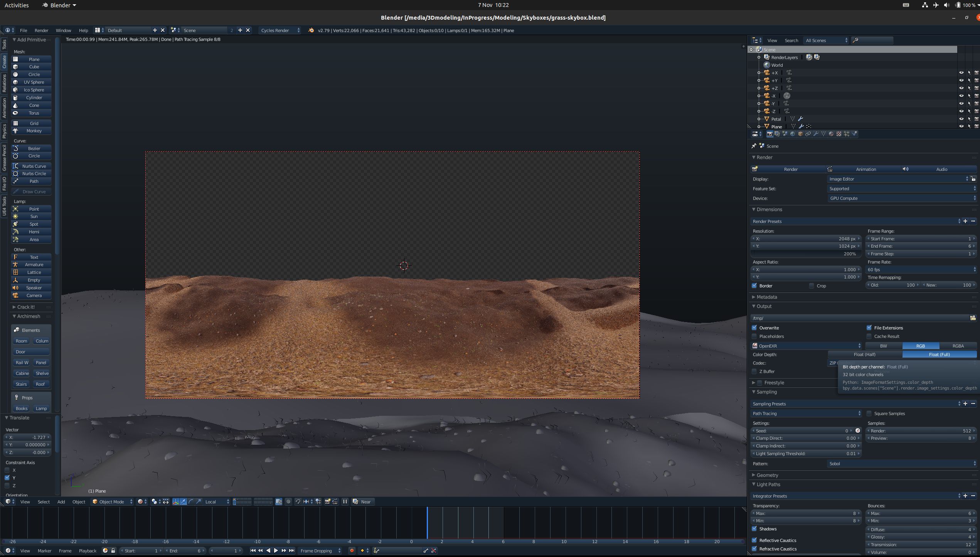Image resolution: width=980 pixels, height=557 pixels.
Task: Hide the Petal object via eye icon
Action: pos(961,119)
